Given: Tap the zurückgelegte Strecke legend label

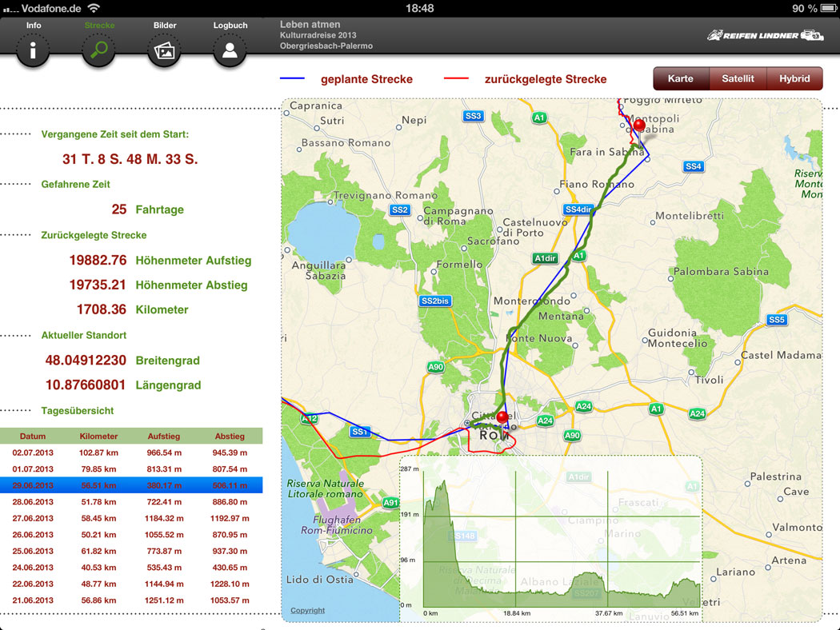Looking at the screenshot, I should click(x=546, y=79).
